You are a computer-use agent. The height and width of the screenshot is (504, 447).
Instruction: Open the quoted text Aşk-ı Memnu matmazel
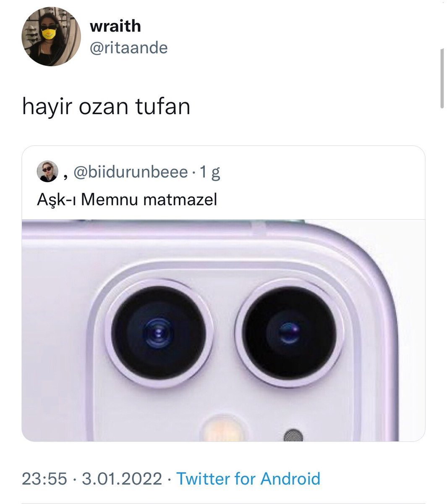pyautogui.click(x=127, y=199)
